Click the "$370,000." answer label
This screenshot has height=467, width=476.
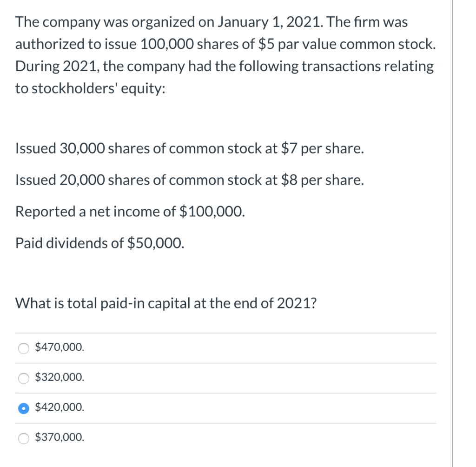[60, 437]
